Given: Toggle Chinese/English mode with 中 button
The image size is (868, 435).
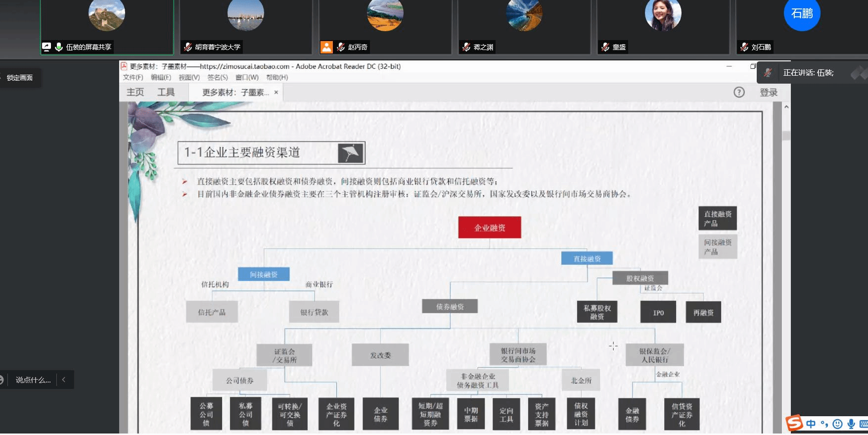Looking at the screenshot, I should point(811,424).
